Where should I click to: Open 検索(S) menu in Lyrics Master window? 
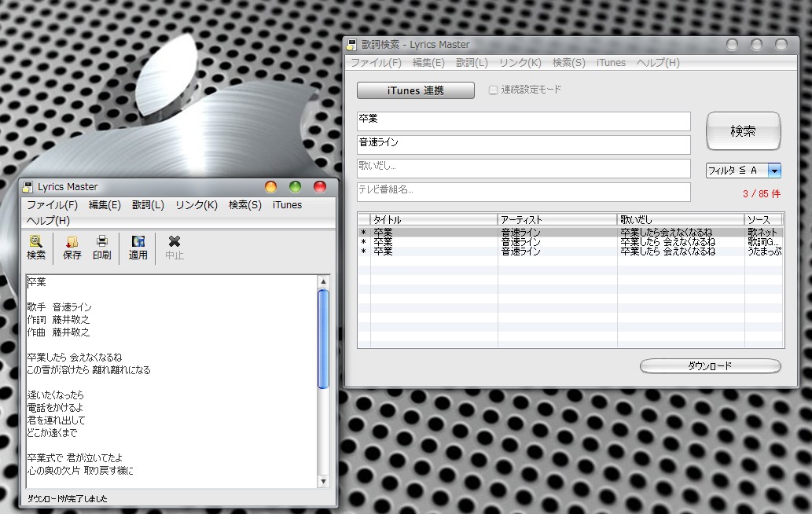click(x=245, y=205)
